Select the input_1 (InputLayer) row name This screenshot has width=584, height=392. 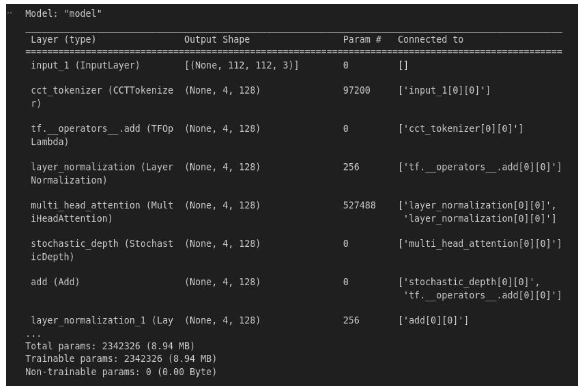[x=85, y=65]
